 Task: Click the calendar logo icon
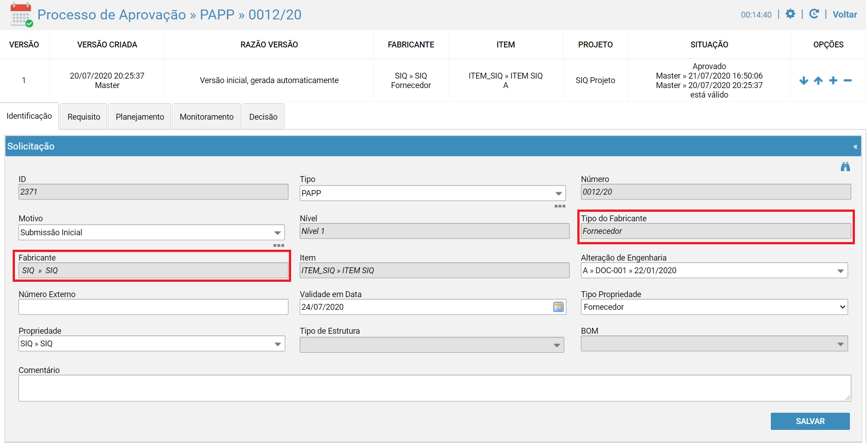click(x=21, y=15)
